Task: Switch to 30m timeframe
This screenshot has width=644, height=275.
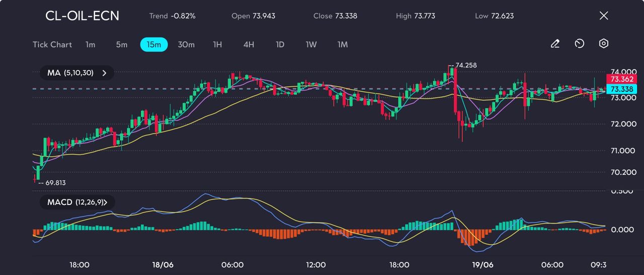Action: pyautogui.click(x=186, y=44)
